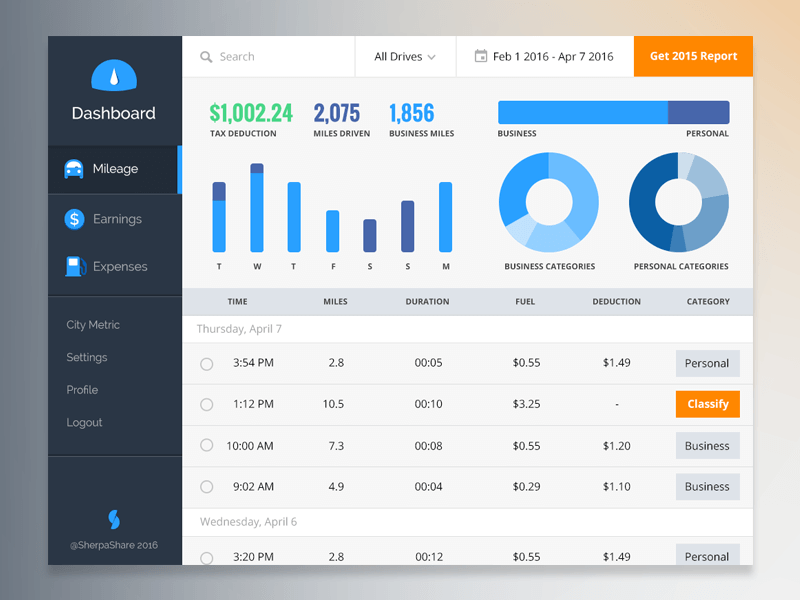Click the SherpaShare logo icon in sidebar footer

pyautogui.click(x=114, y=519)
